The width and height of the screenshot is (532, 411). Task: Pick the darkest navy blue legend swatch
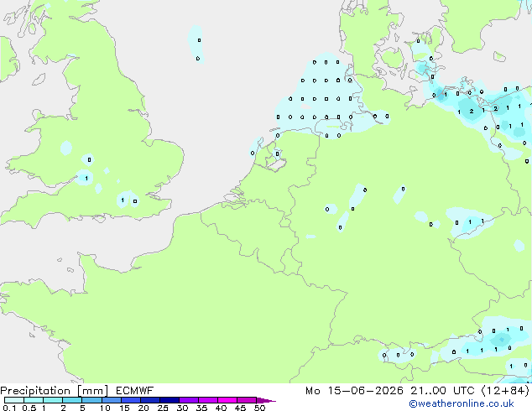[170, 400]
